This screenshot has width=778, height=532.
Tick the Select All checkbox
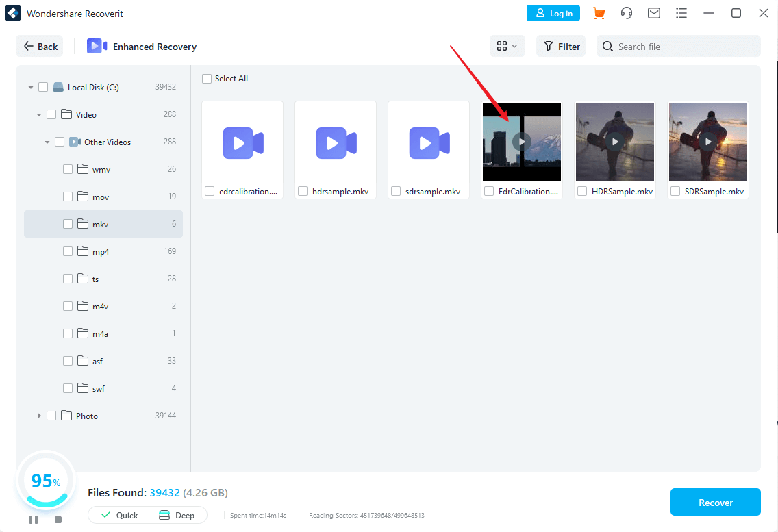(x=207, y=79)
